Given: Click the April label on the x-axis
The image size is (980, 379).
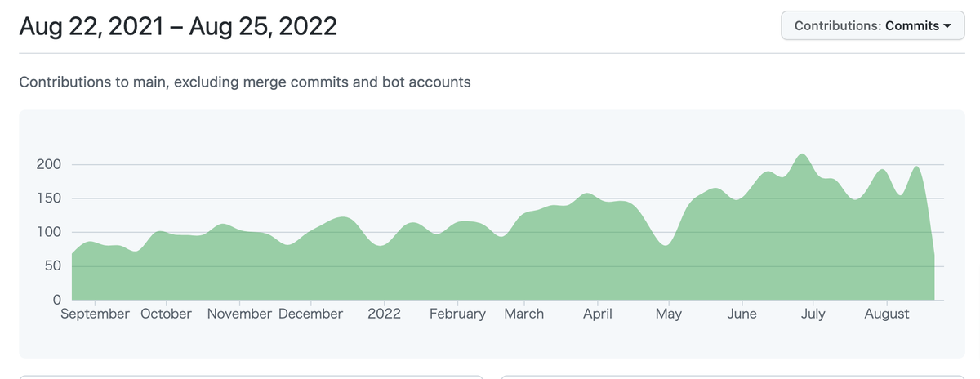Looking at the screenshot, I should [x=598, y=314].
